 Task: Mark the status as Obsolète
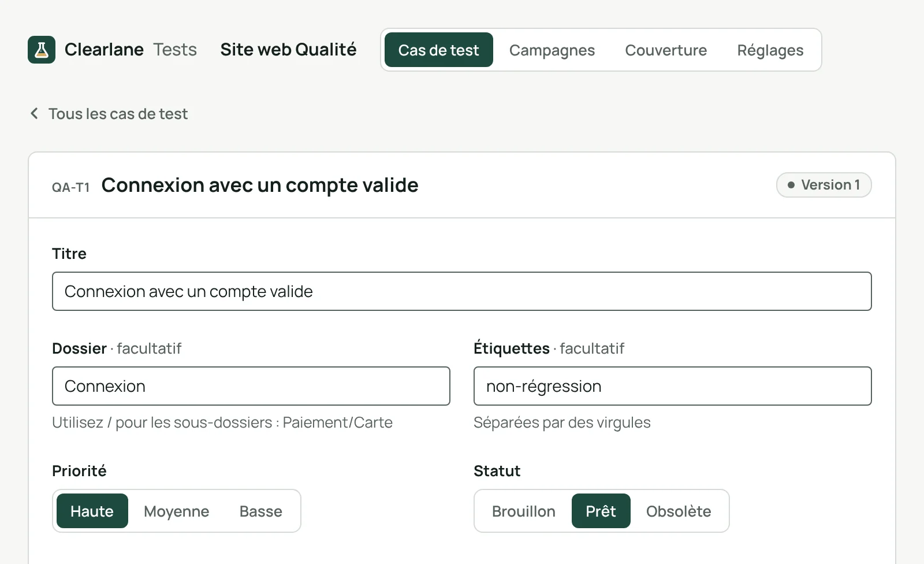tap(679, 511)
